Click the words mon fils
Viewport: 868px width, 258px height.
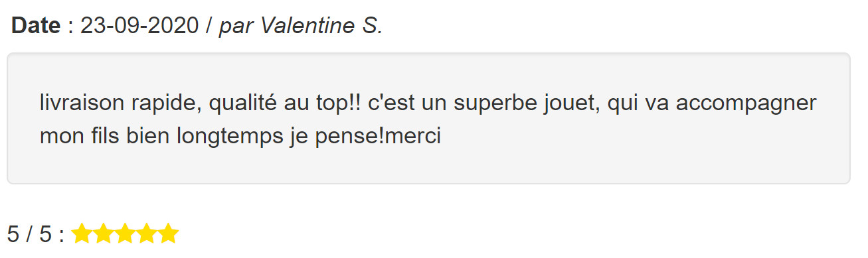[x=79, y=137]
